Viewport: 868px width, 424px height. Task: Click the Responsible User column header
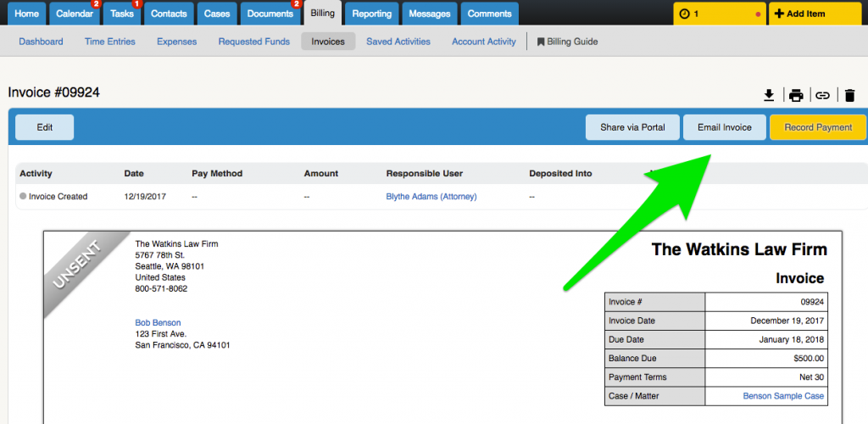425,174
